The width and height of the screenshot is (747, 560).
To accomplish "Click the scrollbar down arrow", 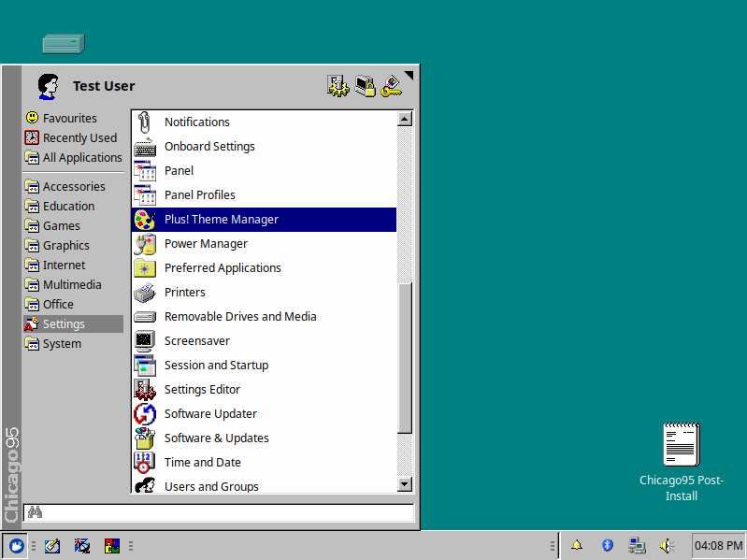I will point(405,484).
